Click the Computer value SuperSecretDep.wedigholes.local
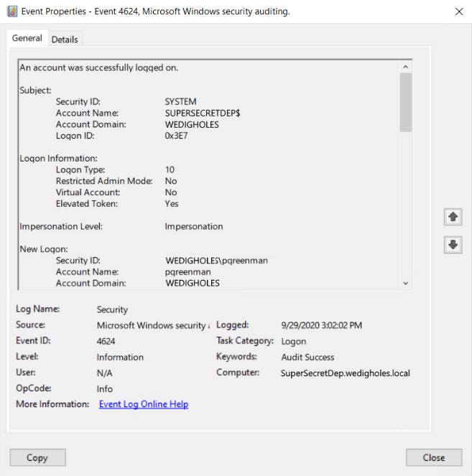Viewport: 472px width, 476px height. 345,373
